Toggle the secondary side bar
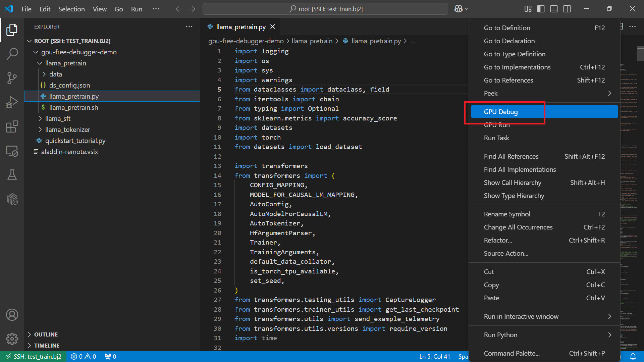 [x=567, y=9]
